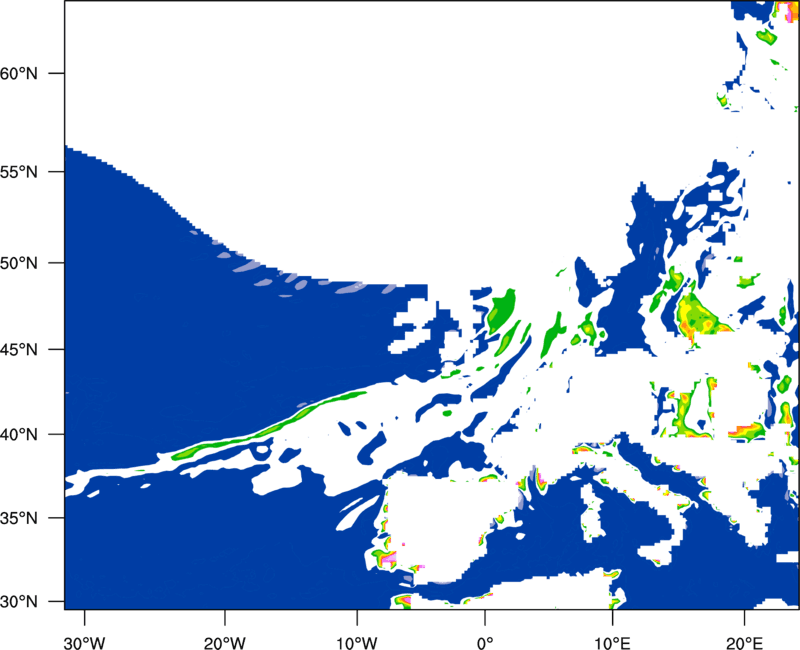Image resolution: width=800 pixels, height=650 pixels.
Task: Click the 10°W longitude label
Action: [x=356, y=643]
